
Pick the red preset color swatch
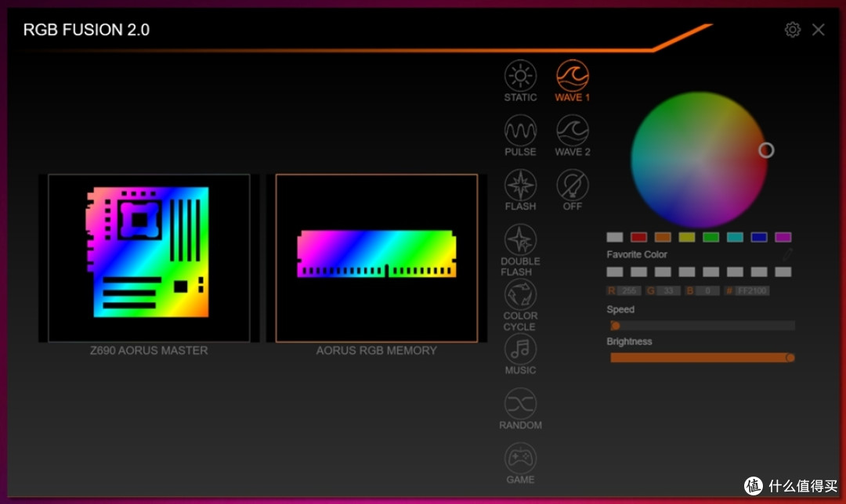click(638, 237)
